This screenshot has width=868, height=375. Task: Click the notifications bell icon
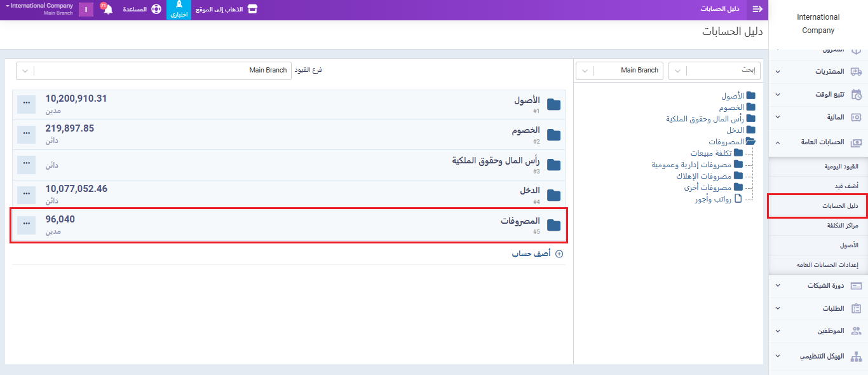point(108,10)
